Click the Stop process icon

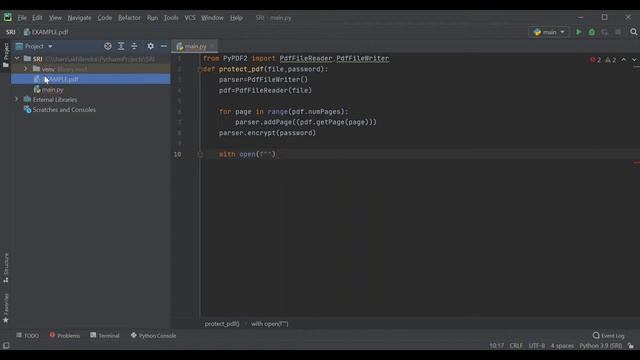[618, 32]
